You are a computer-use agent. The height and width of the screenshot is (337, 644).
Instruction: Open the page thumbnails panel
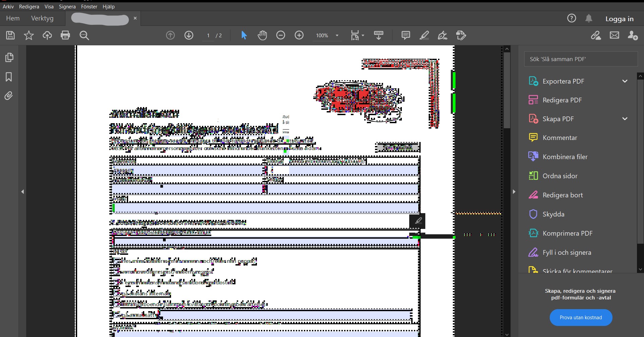pyautogui.click(x=9, y=57)
